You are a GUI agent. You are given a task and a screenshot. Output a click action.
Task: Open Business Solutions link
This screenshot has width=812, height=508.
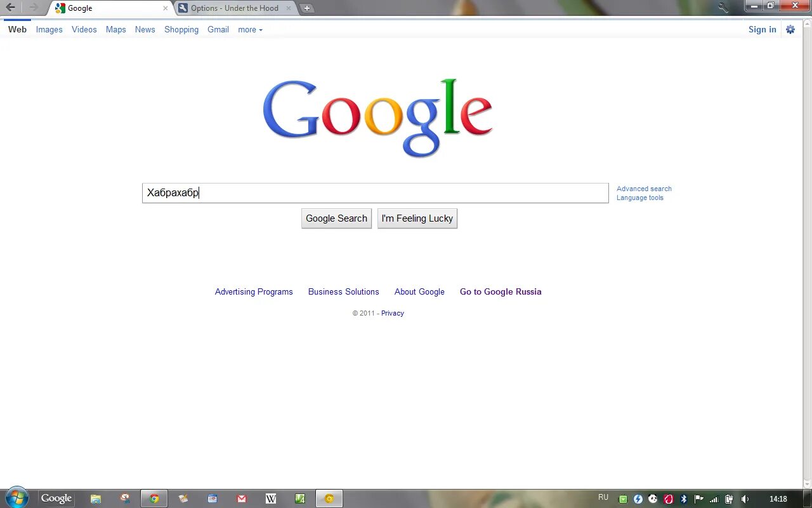344,292
